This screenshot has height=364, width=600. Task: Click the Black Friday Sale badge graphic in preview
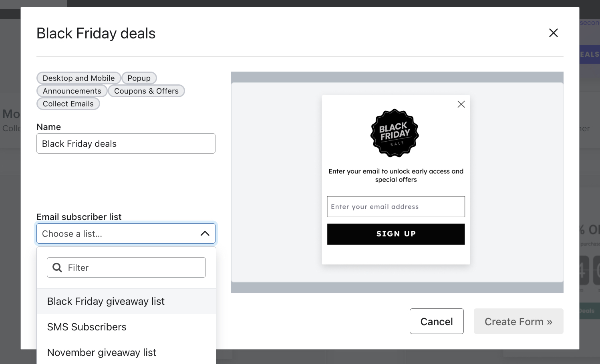coord(395,133)
